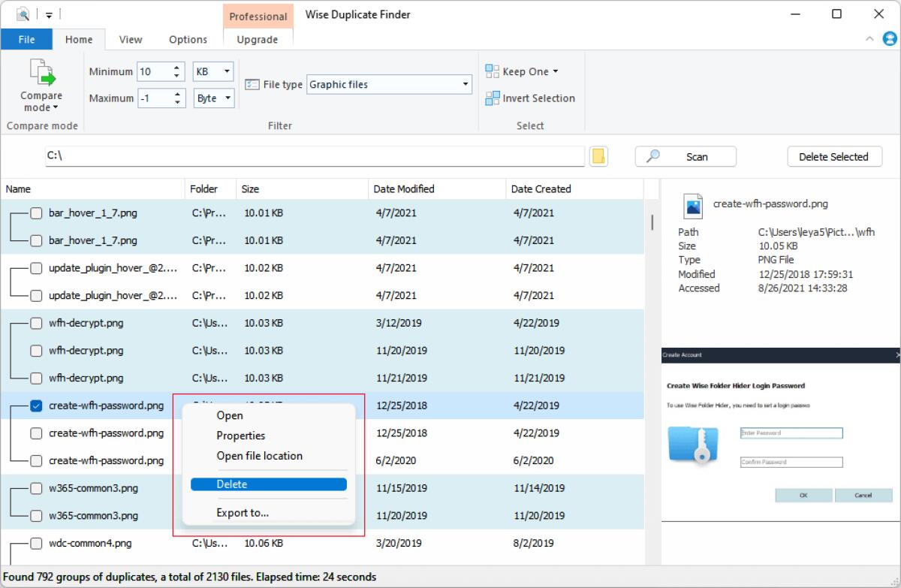This screenshot has width=901, height=588.
Task: Open the folder browse icon beside the path
Action: click(x=598, y=155)
